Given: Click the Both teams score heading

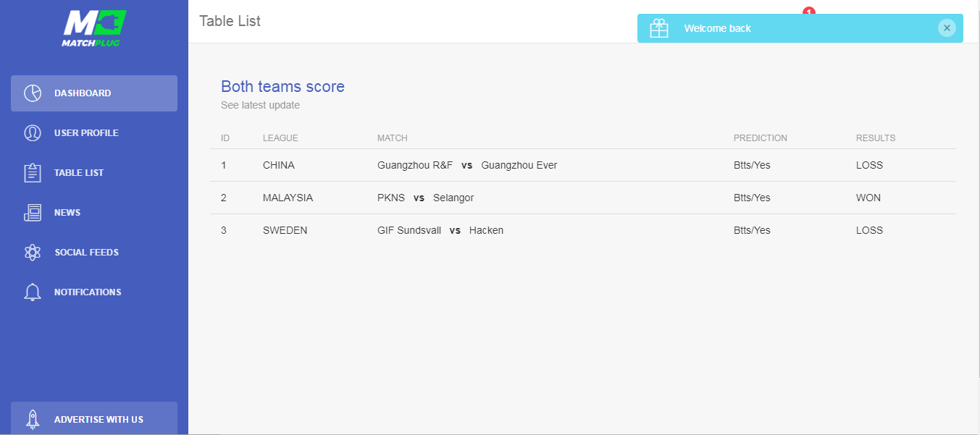Looking at the screenshot, I should (x=282, y=87).
